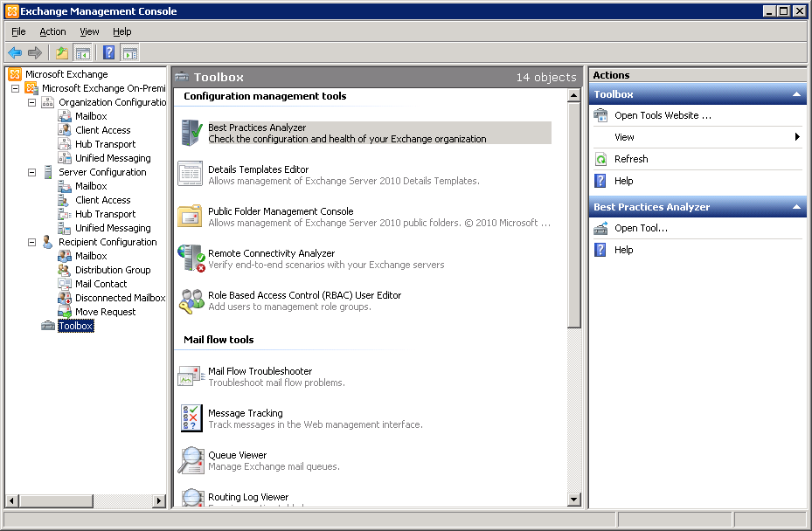Select Public Folder Management Console icon

(x=190, y=216)
